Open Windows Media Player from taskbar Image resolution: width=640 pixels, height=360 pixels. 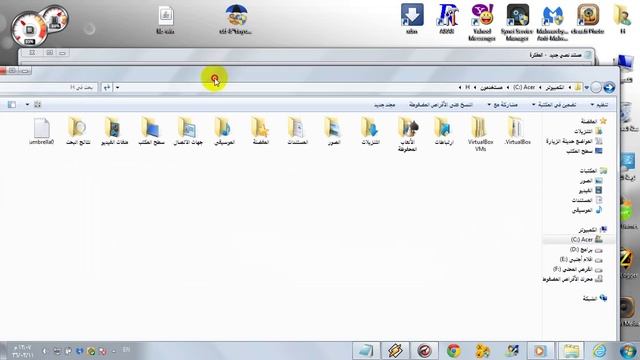coord(540,351)
